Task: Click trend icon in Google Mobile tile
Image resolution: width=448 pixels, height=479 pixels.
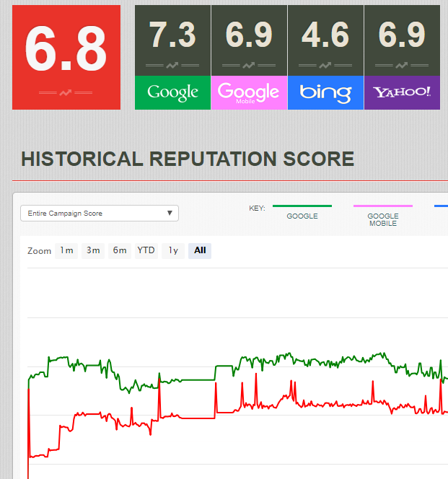Action: [249, 65]
